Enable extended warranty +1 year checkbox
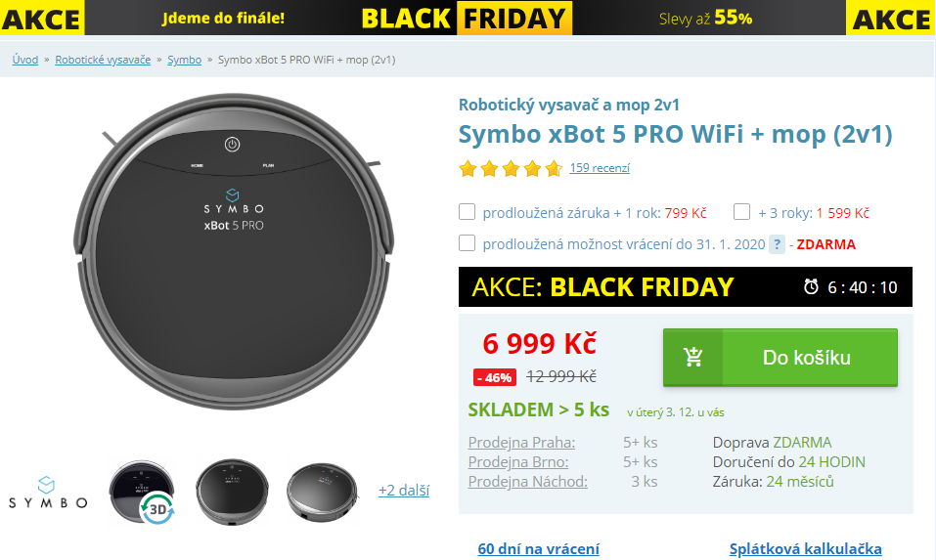936x560 pixels. coord(467,212)
